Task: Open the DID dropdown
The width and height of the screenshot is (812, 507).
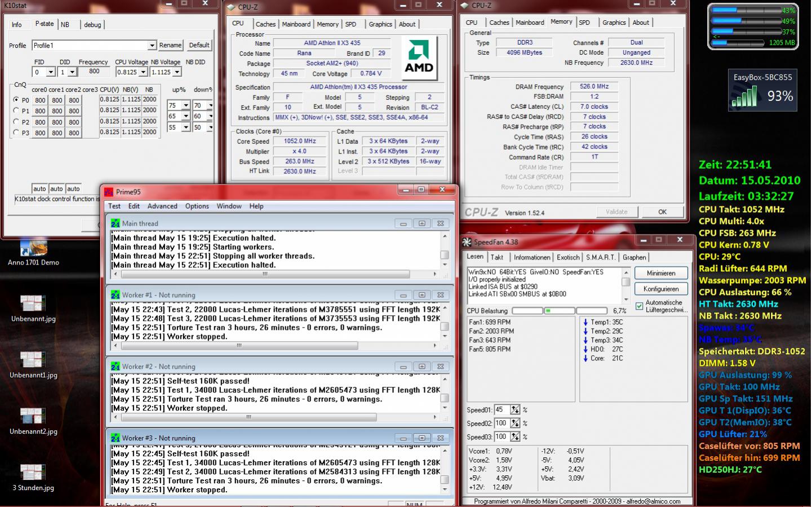Action: click(x=72, y=72)
